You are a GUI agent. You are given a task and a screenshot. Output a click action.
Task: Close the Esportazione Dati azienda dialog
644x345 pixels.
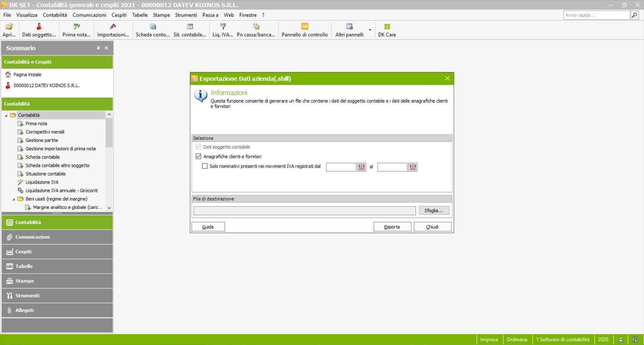point(447,78)
